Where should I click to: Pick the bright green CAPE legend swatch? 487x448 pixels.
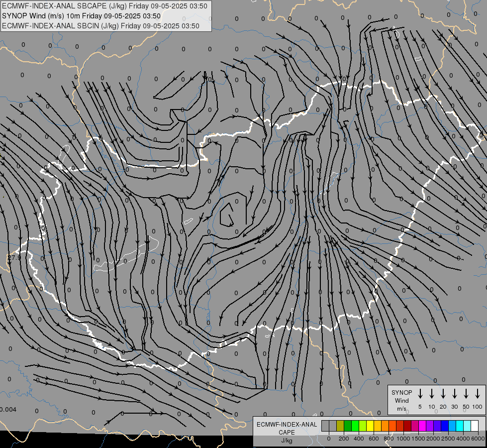355,426
